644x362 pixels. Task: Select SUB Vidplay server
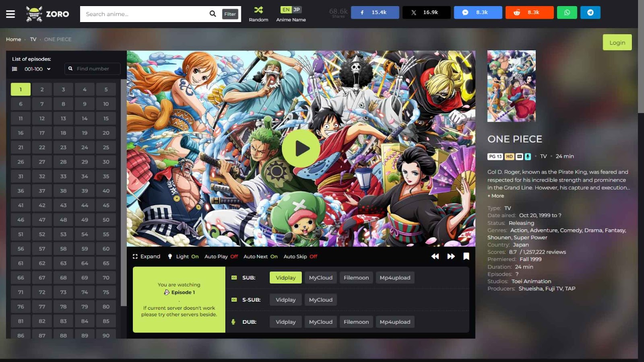click(x=286, y=278)
